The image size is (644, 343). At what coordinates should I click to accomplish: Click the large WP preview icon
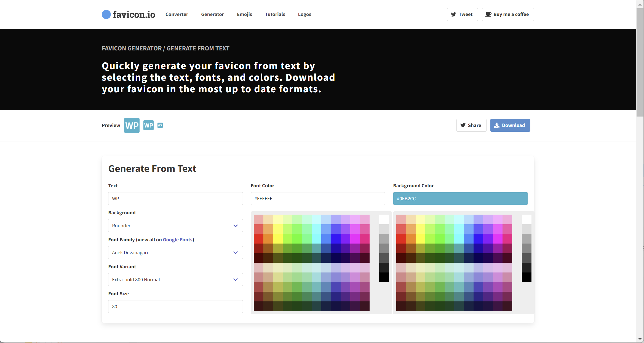(132, 125)
